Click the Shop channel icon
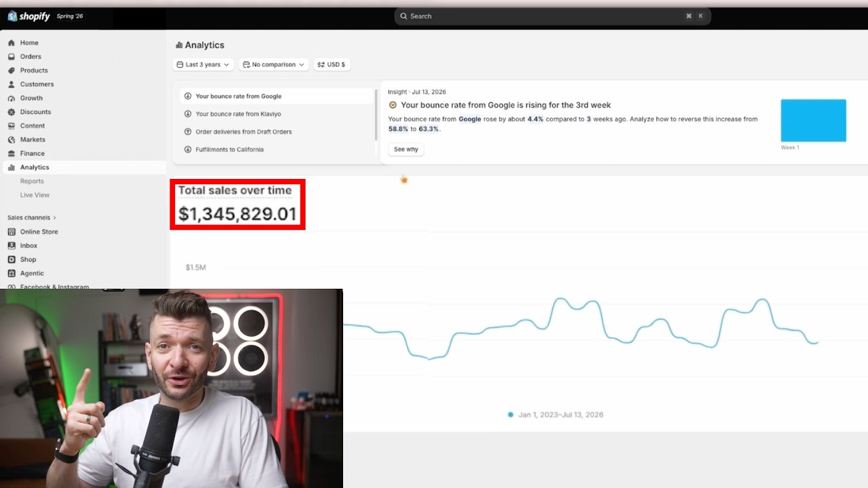 (x=12, y=260)
